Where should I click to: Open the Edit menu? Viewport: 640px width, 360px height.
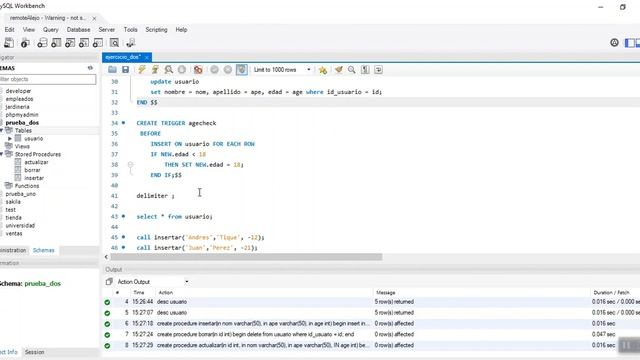9,30
